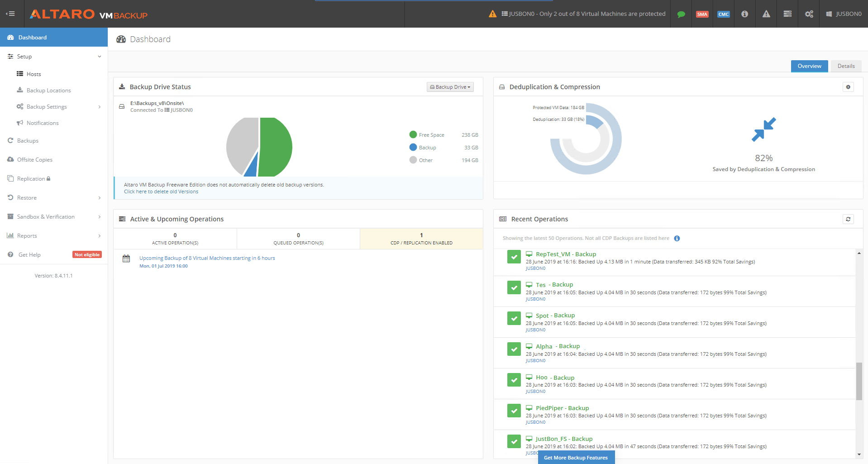Screen dimensions: 868x464
Task: Click the deduplication donut chart
Action: coord(586,139)
